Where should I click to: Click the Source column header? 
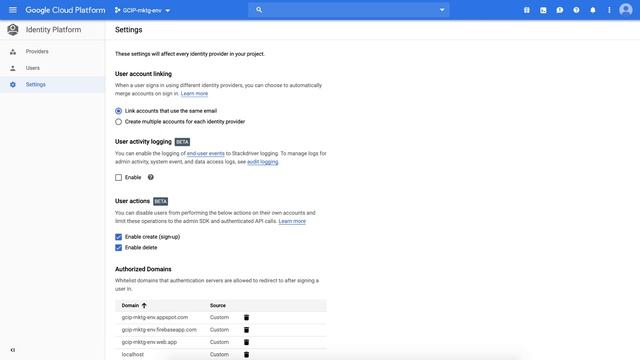218,305
